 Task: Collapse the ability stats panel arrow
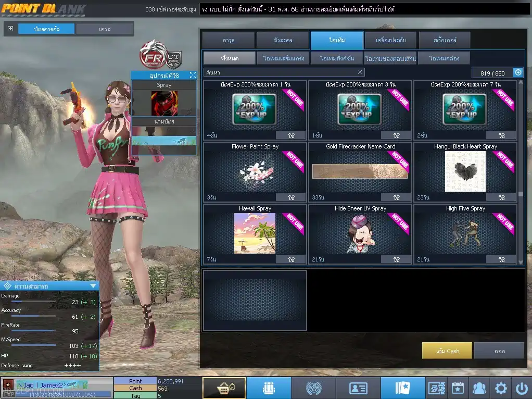(x=93, y=286)
